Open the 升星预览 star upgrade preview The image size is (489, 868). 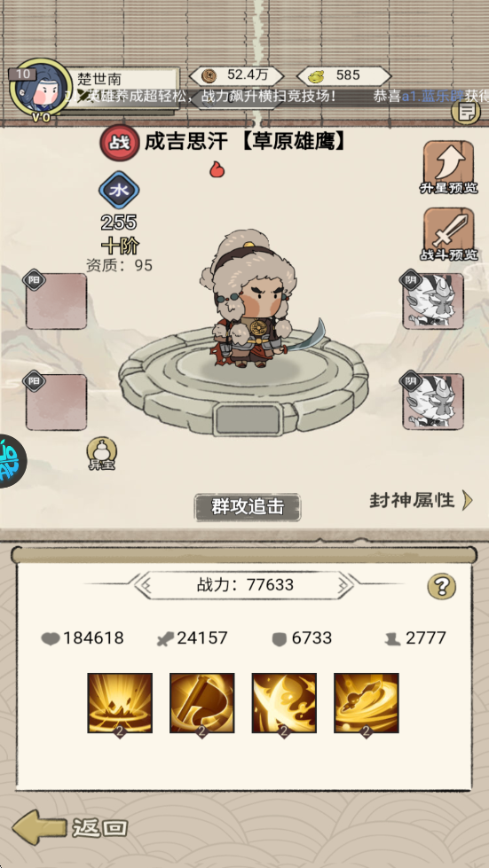point(448,168)
